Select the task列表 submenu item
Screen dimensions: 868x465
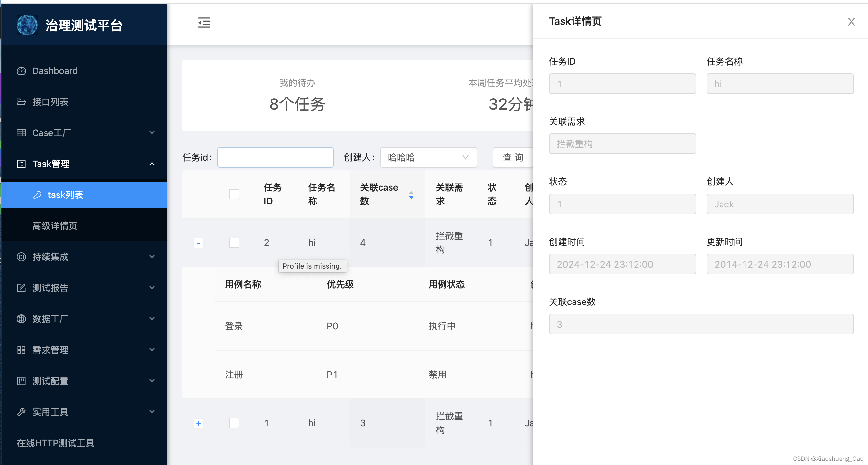(x=84, y=195)
